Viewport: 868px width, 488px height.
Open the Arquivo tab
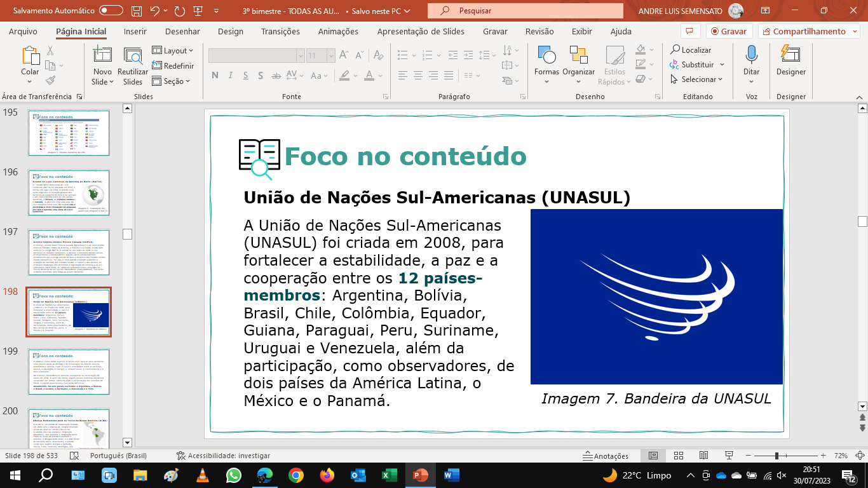click(x=23, y=31)
